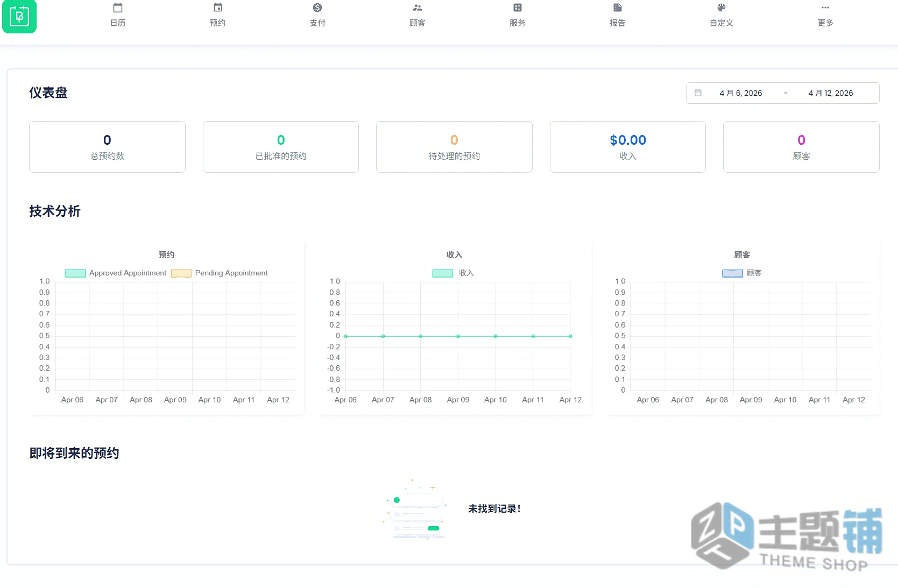Image resolution: width=898 pixels, height=588 pixels.
Task: Click Apr 07 label on 收入 chart
Action: click(383, 400)
